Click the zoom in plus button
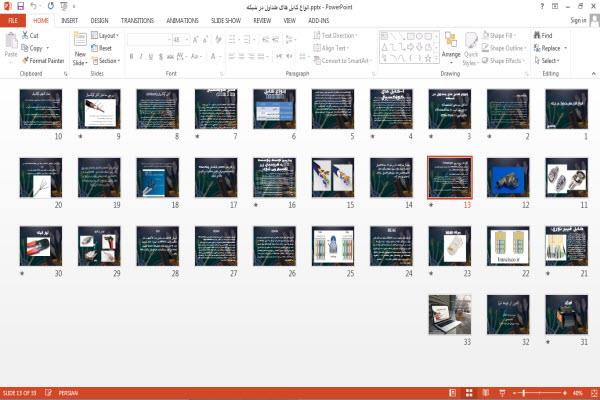 565,393
